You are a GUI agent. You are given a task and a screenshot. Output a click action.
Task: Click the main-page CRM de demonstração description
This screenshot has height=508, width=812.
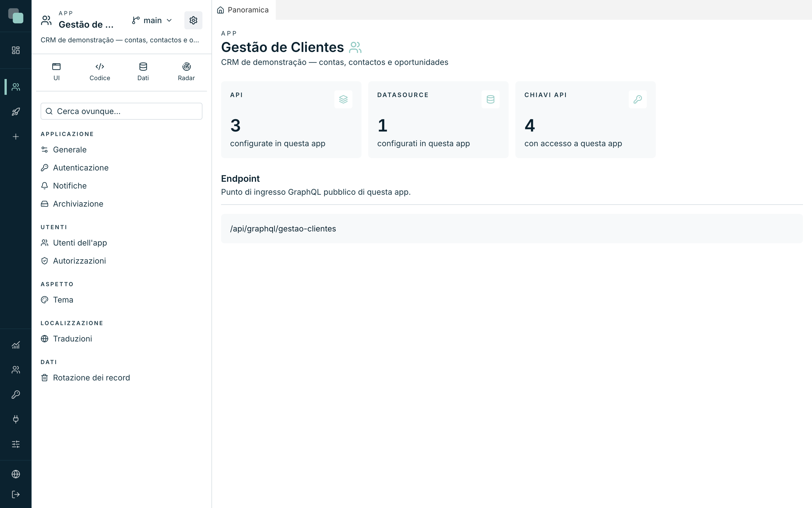pos(335,62)
